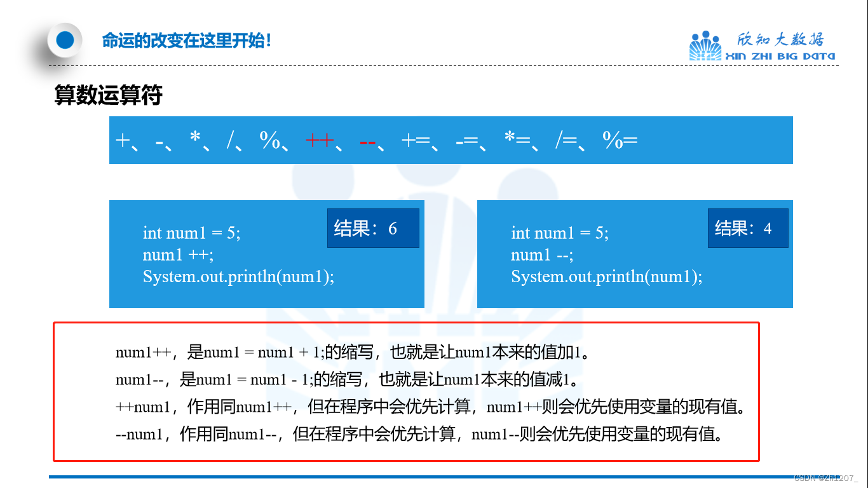868x488 pixels.
Task: Click the explanation line starting '--num1,作用同'
Action: [419, 434]
